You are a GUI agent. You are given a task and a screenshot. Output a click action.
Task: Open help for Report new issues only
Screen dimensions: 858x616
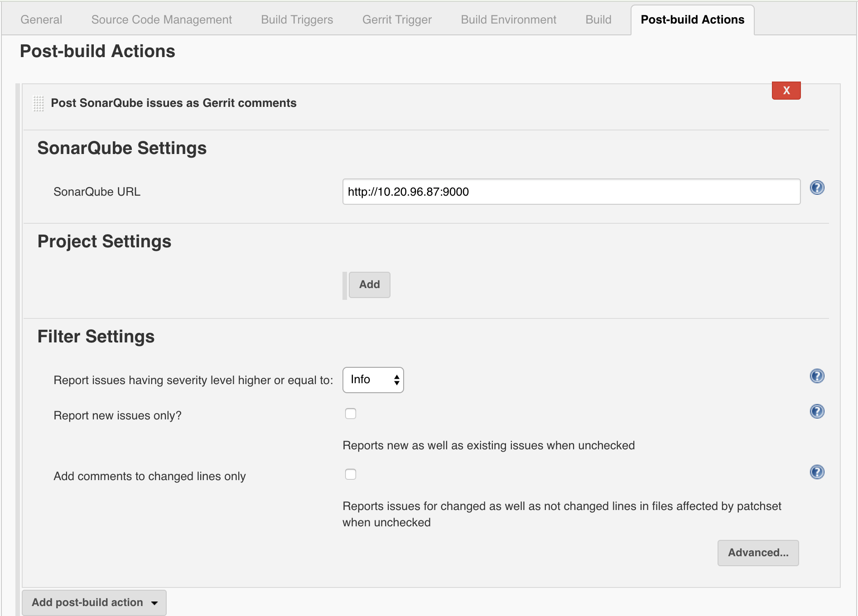pos(817,411)
